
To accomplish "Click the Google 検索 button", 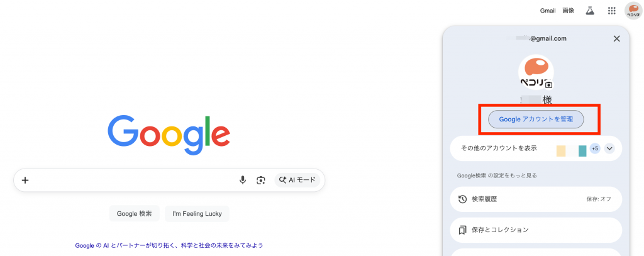I will coord(135,214).
